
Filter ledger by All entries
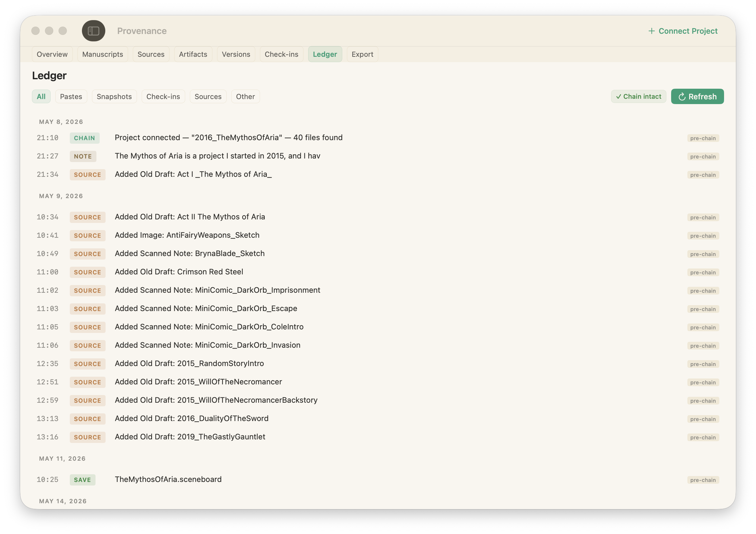click(41, 96)
